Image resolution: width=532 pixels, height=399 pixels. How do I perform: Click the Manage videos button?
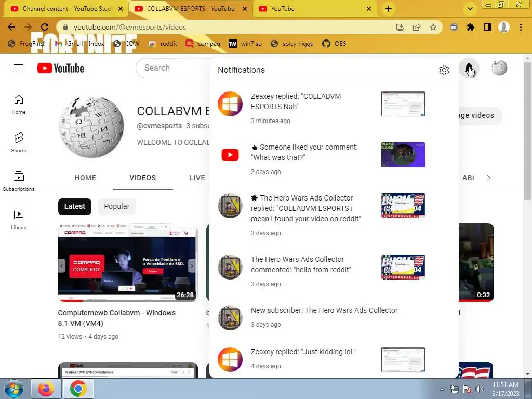(x=480, y=115)
